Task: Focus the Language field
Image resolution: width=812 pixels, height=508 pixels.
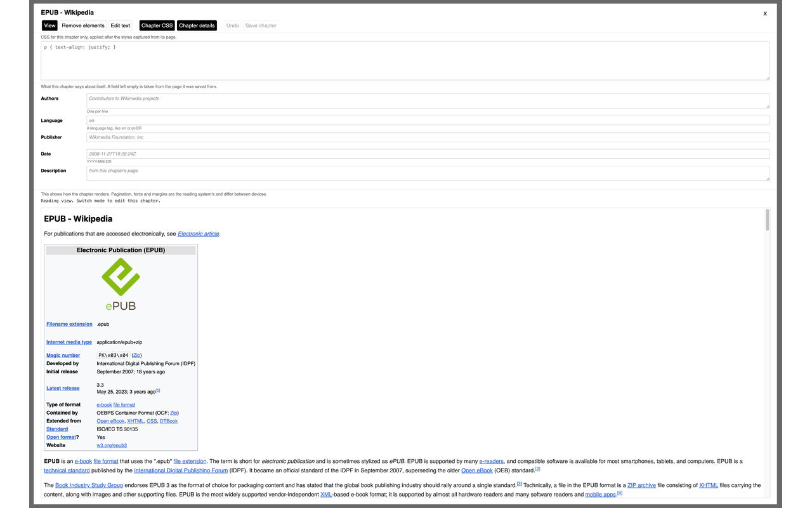Action: (428, 121)
